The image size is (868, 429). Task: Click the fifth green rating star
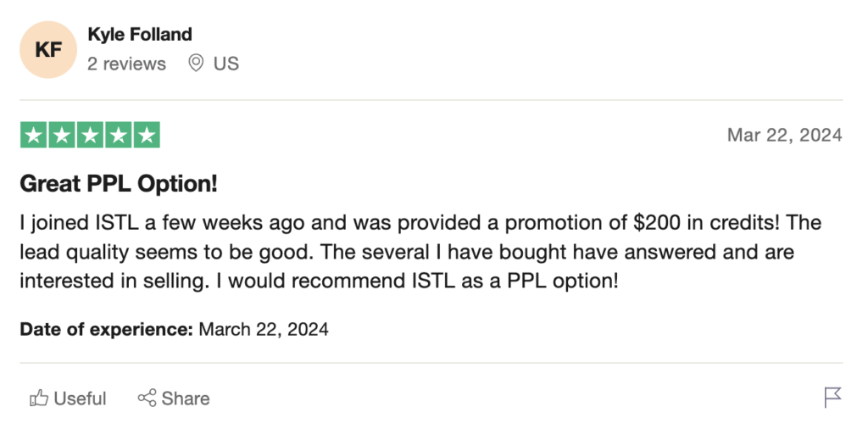(x=146, y=135)
